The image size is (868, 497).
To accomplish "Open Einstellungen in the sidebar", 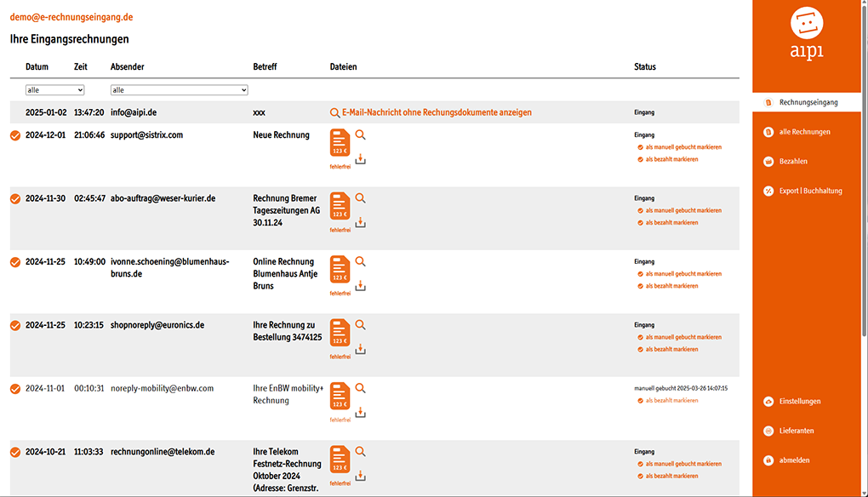I will point(799,401).
